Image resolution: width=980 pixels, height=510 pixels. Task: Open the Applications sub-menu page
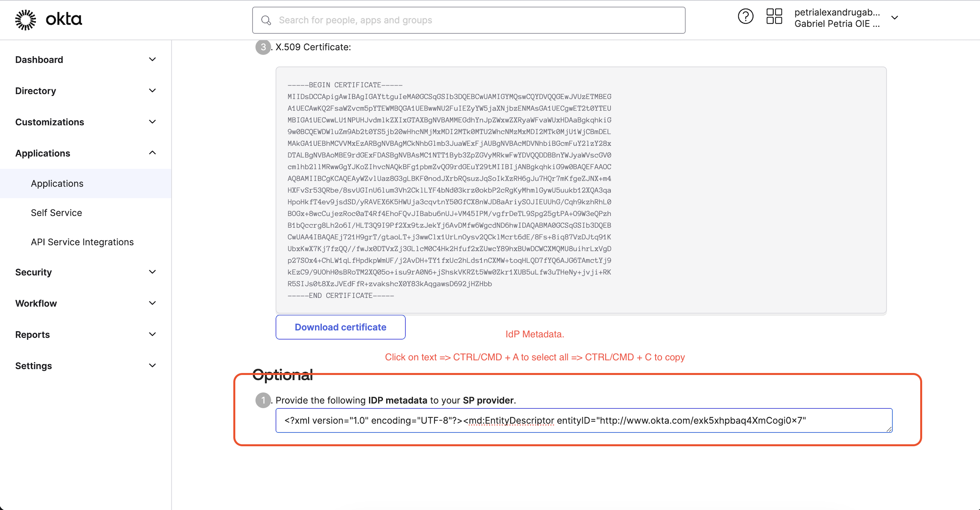click(x=57, y=184)
